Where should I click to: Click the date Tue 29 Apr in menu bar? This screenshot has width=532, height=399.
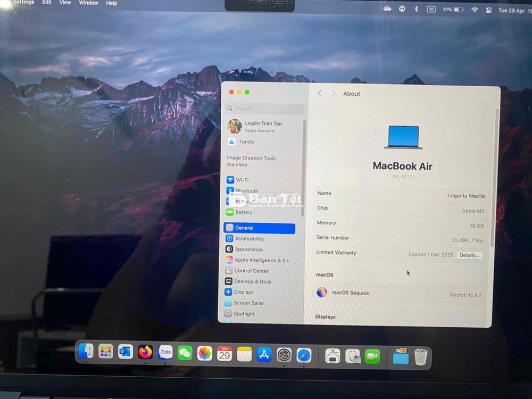tap(511, 11)
